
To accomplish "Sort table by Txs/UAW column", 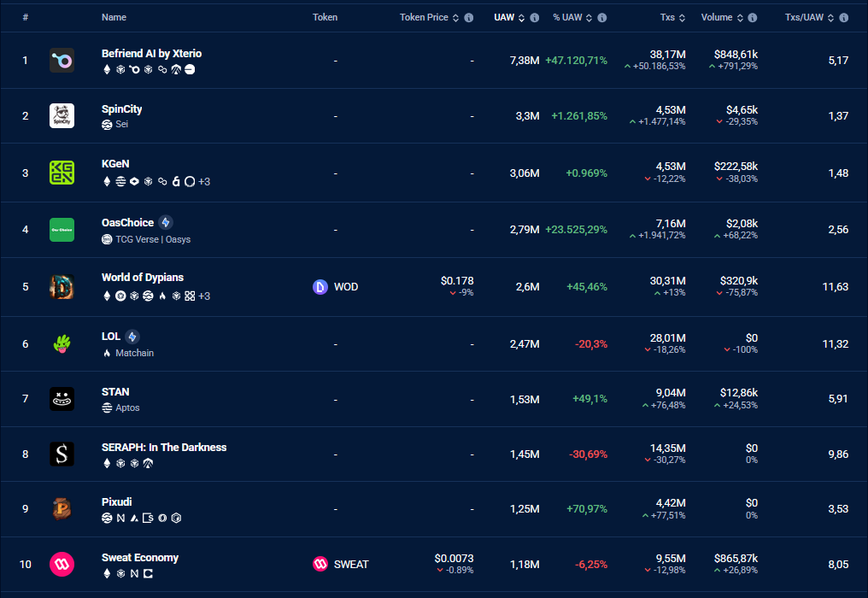I will point(831,18).
